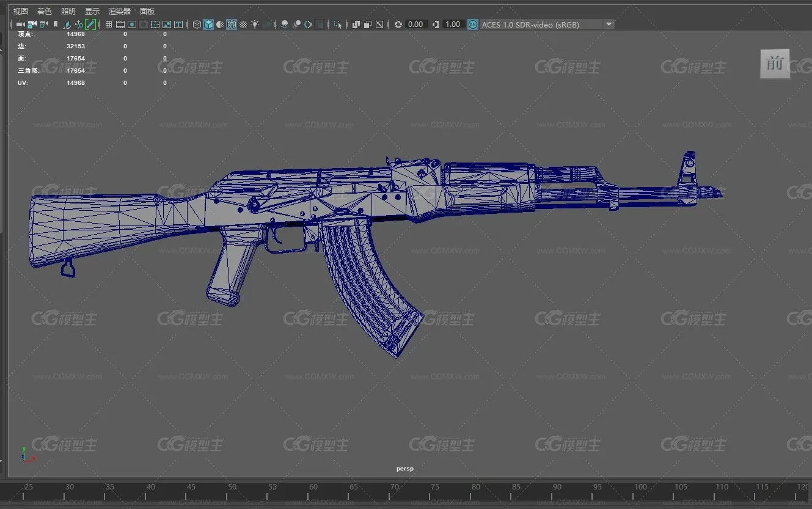Open the 照明 (Lighting) menu
The width and height of the screenshot is (812, 509).
[68, 11]
